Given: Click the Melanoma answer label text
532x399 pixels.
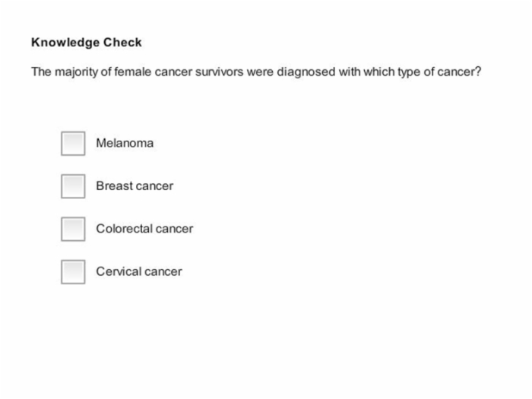Looking at the screenshot, I should tap(125, 143).
